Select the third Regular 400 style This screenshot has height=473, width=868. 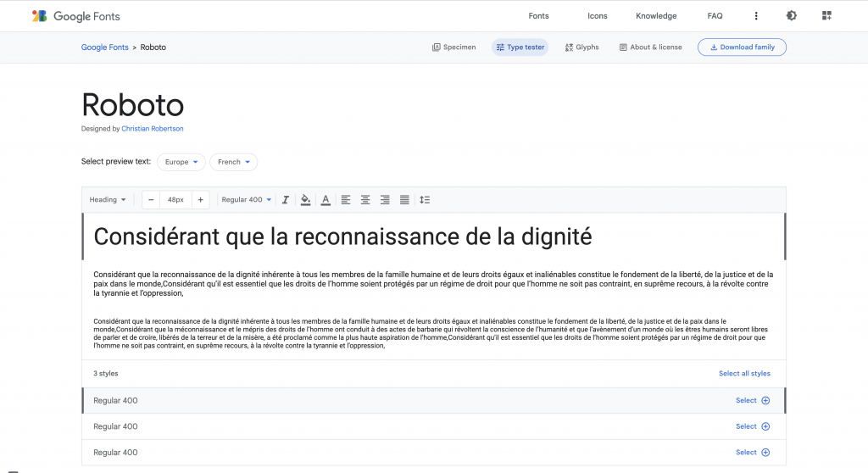(753, 453)
